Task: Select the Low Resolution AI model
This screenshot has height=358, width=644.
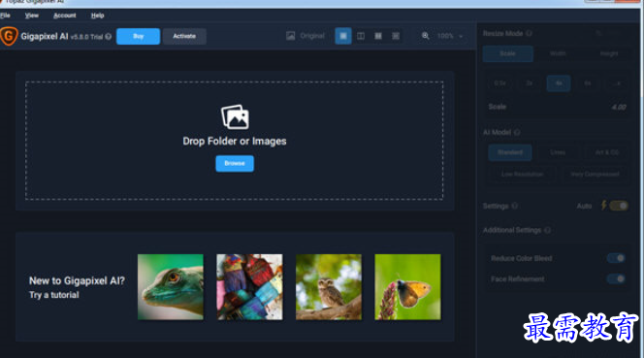Action: (523, 174)
